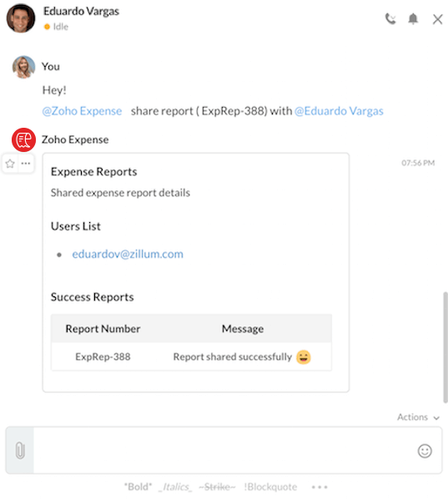Close the Eduardo Vargas chat window
Image resolution: width=448 pixels, height=501 pixels.
click(437, 19)
